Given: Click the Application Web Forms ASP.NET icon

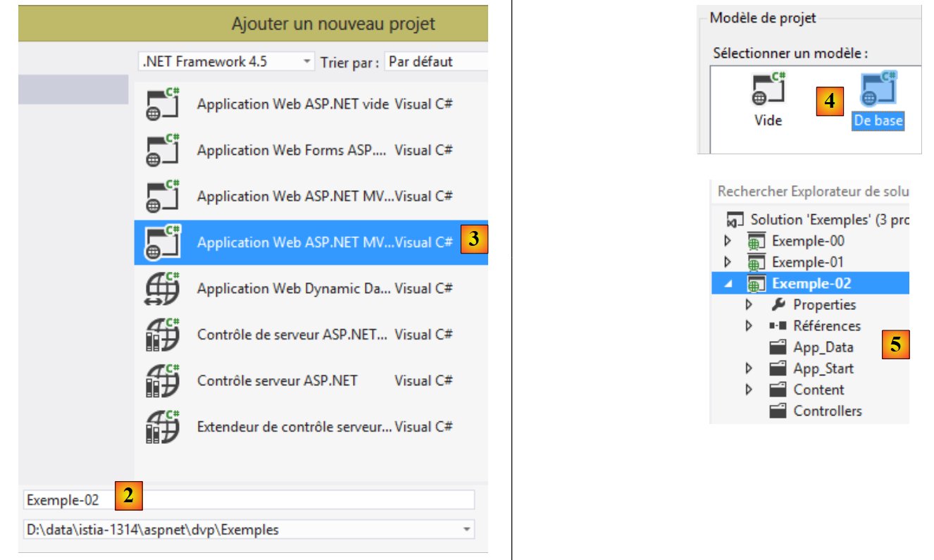Looking at the screenshot, I should point(162,150).
